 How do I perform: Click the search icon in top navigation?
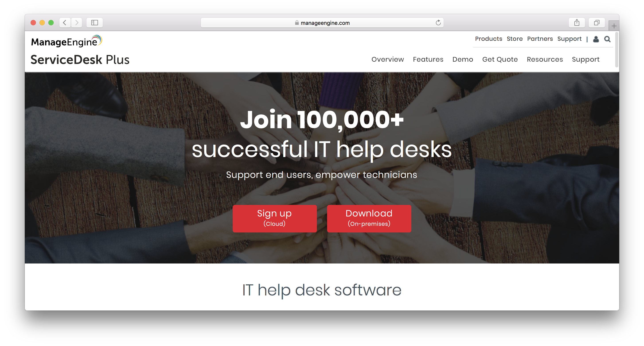[607, 39]
